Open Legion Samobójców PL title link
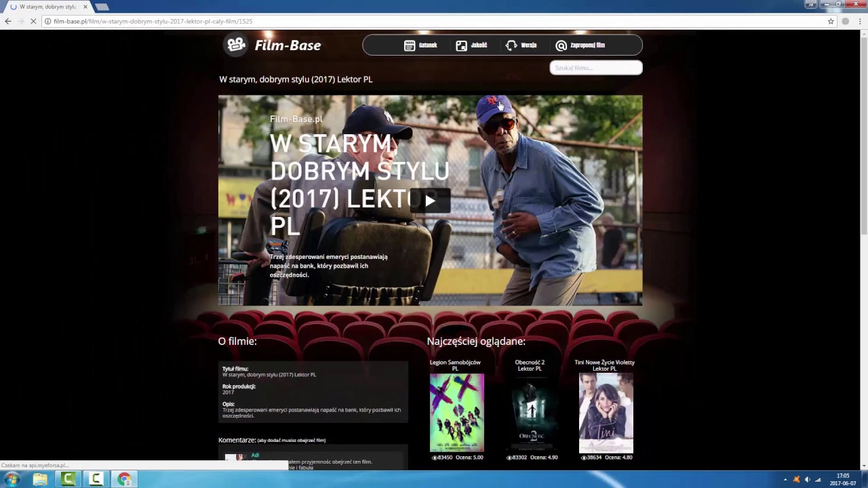The height and width of the screenshot is (488, 868). (455, 365)
